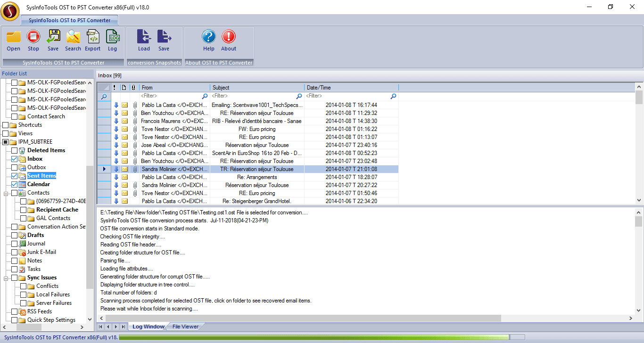Stop the scanning process
This screenshot has height=343, width=644.
tap(33, 37)
